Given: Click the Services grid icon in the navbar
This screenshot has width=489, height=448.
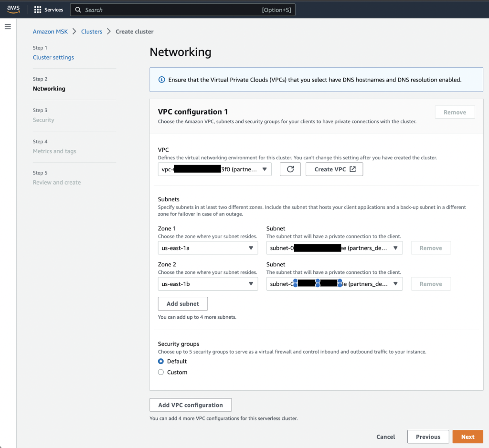Looking at the screenshot, I should coord(37,9).
